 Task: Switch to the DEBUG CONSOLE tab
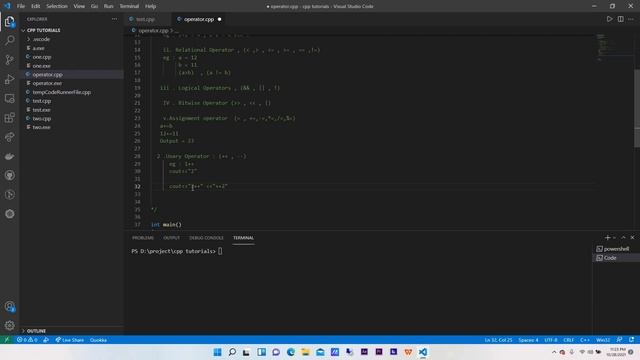coord(206,238)
